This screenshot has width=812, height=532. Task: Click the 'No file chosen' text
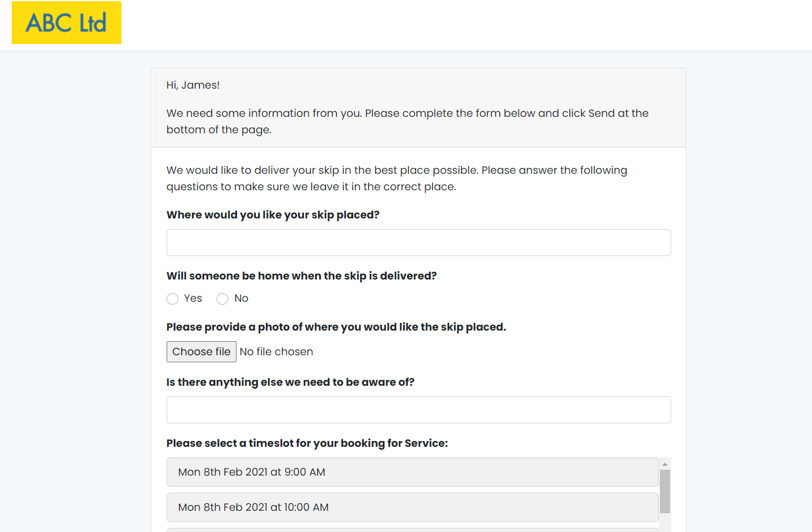[276, 352]
